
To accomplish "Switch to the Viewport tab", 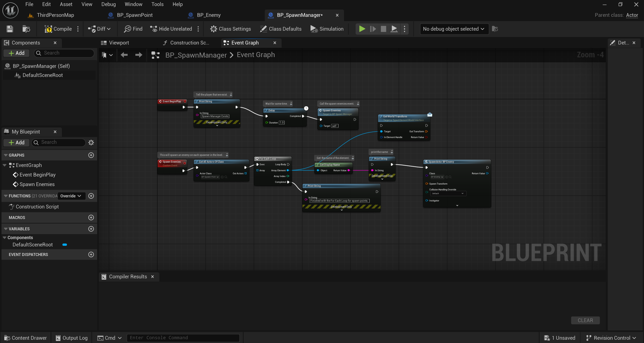I will coord(119,43).
